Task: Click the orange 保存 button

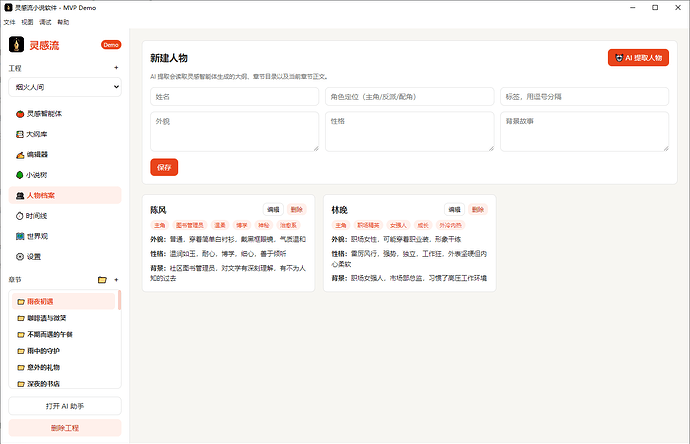Action: [x=164, y=167]
